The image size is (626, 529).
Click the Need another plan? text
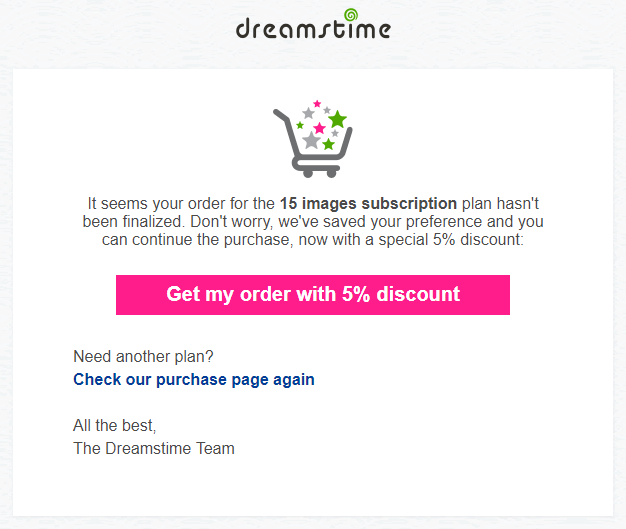143,356
